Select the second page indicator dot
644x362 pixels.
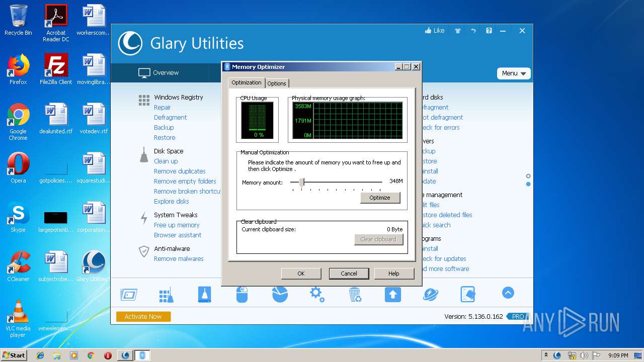click(528, 184)
